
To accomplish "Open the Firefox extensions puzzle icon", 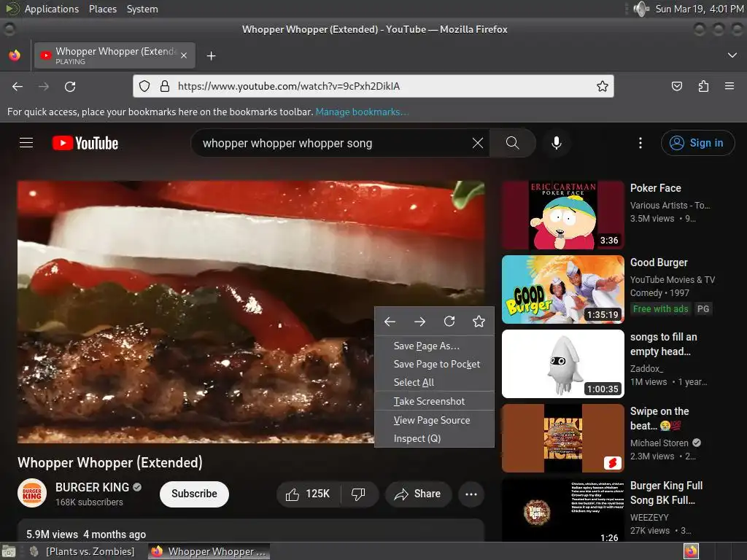I will (703, 86).
